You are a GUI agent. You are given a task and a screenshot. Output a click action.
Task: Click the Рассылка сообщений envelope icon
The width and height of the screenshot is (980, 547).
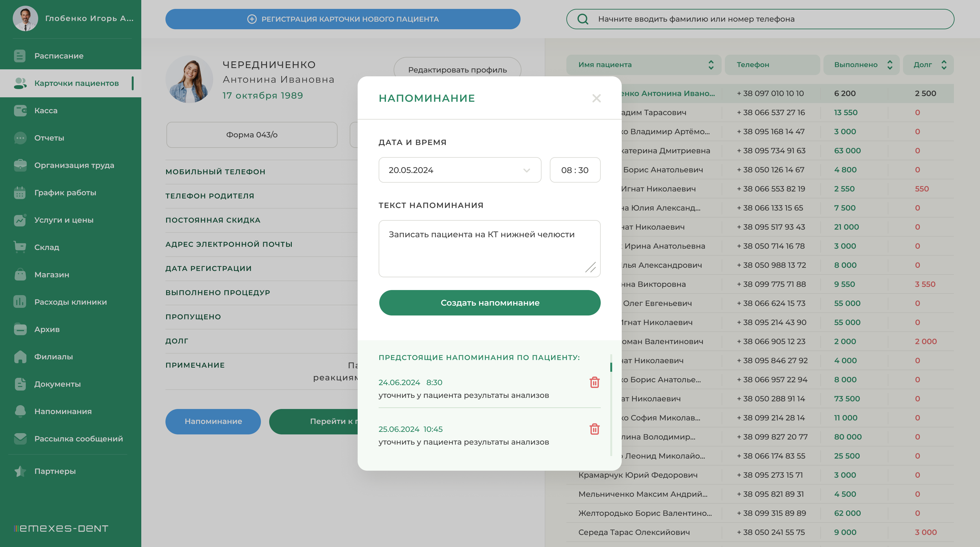tap(20, 439)
